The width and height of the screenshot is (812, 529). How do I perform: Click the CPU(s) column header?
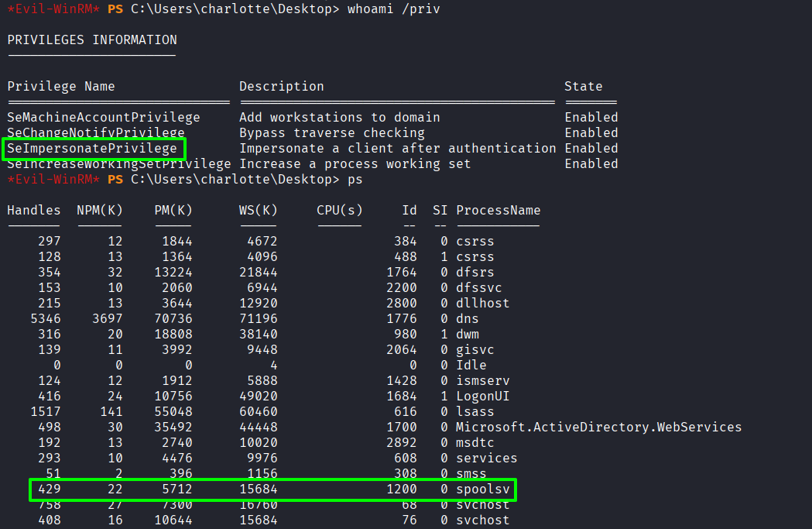(340, 210)
